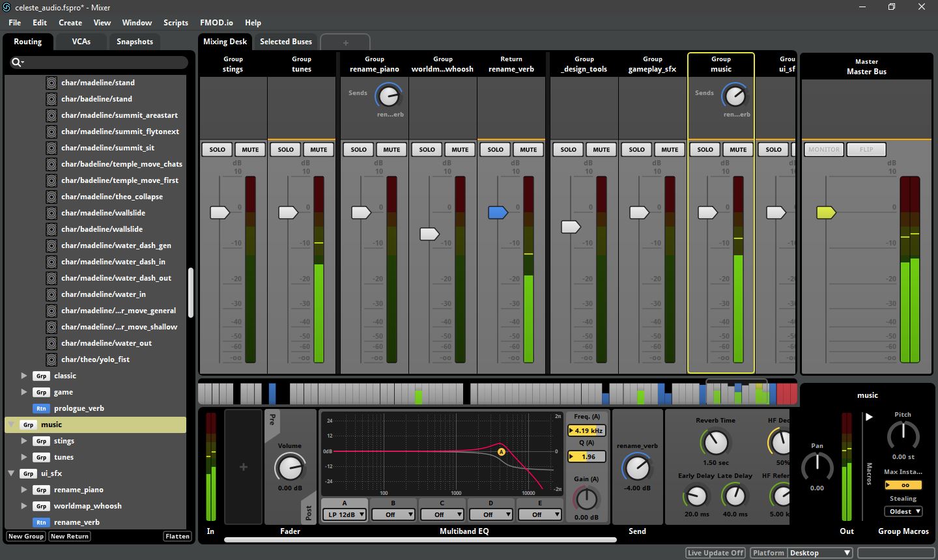Image resolution: width=938 pixels, height=560 pixels.
Task: Open the FMOD.io menu
Action: [x=216, y=22]
